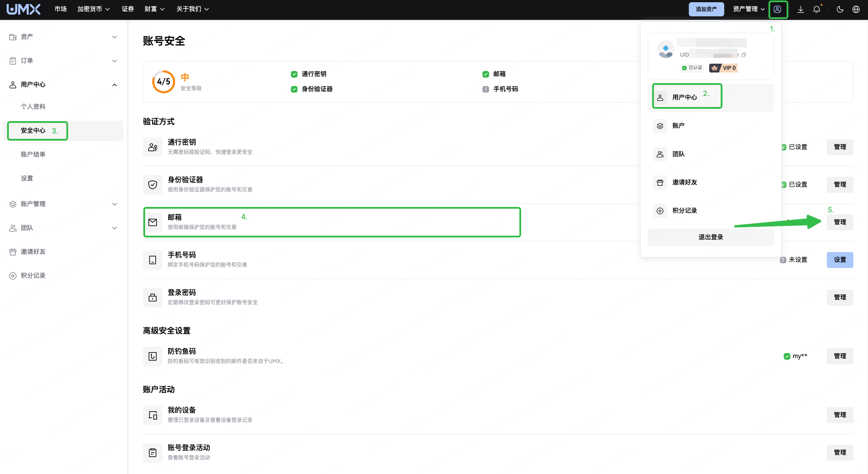The height and width of the screenshot is (474, 868).
Task: Toggle dark mode moon icon
Action: click(x=840, y=9)
